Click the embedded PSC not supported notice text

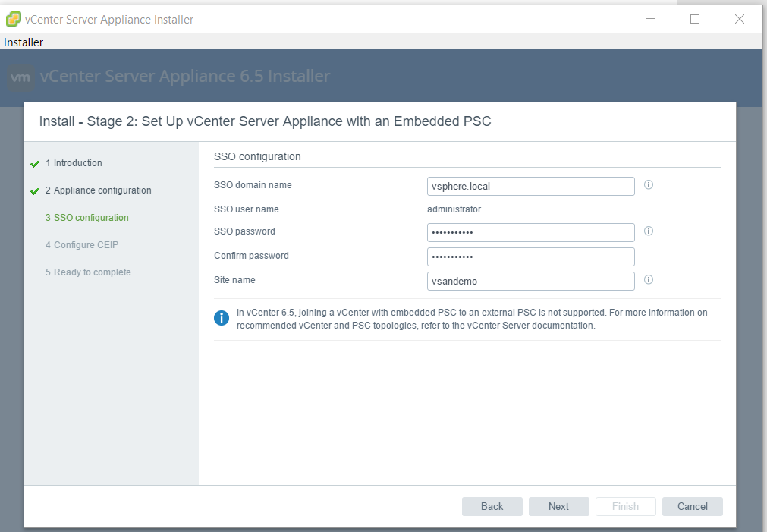click(472, 319)
